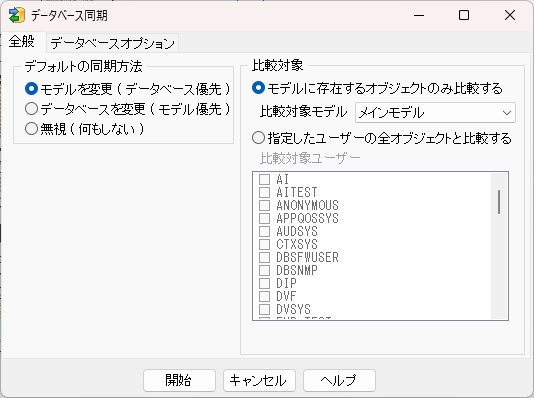Image resolution: width=534 pixels, height=398 pixels.
Task: Close the データベース同期 dialog
Action: [x=510, y=15]
